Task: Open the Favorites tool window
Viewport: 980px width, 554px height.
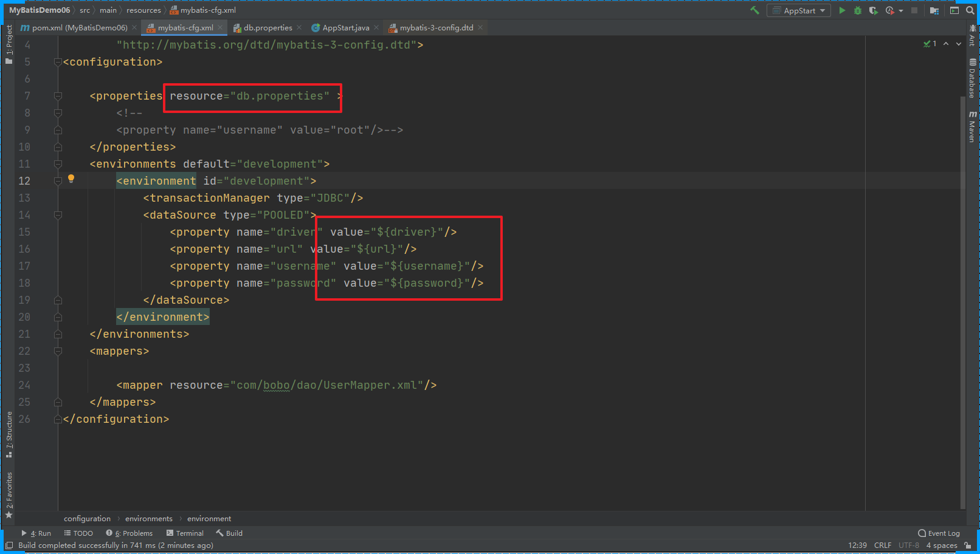Action: point(9,495)
